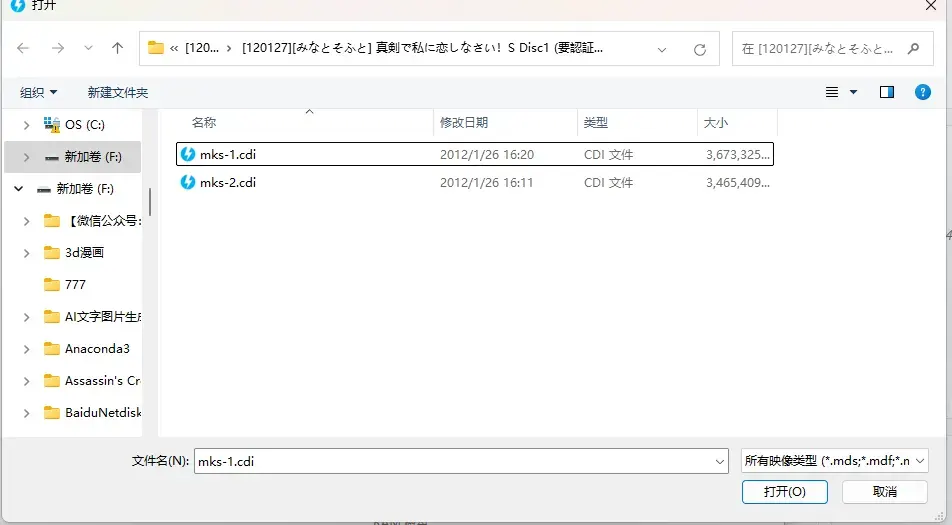The width and height of the screenshot is (952, 525).
Task: Open recent locations chevron next to forward arrow
Action: [89, 48]
